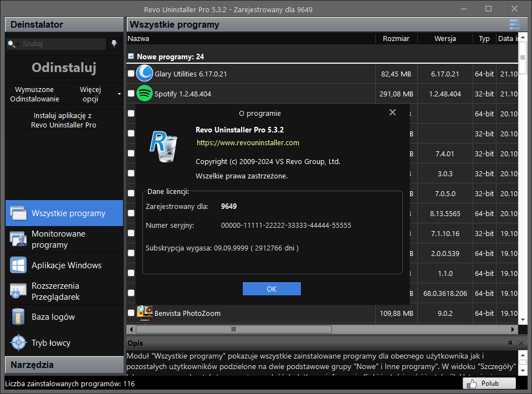
Task: Open the revouninstaller.com link
Action: (x=248, y=143)
